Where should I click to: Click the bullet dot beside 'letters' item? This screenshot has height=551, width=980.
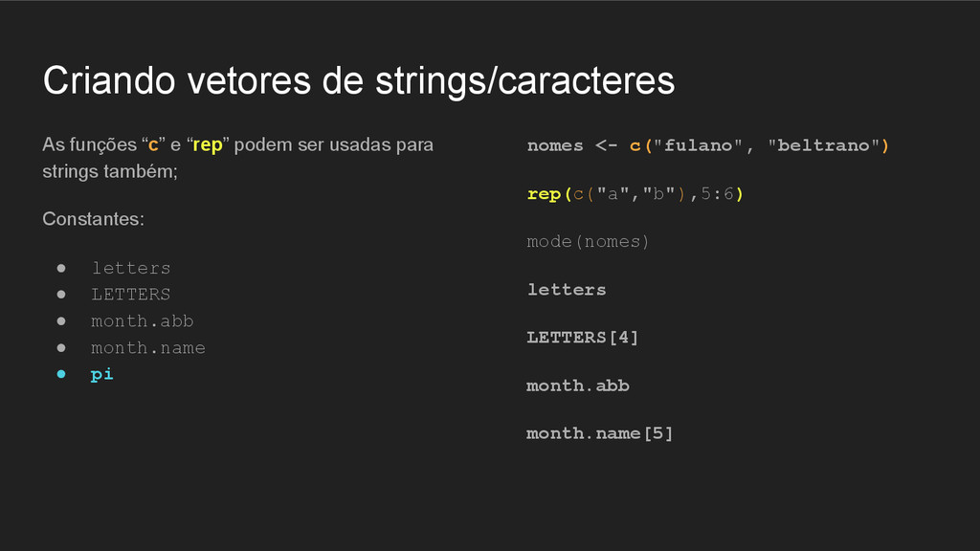(x=61, y=268)
